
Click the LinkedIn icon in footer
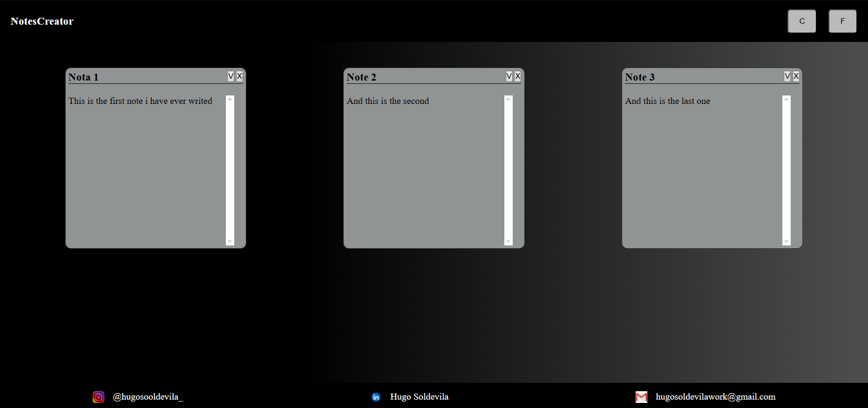pyautogui.click(x=376, y=397)
